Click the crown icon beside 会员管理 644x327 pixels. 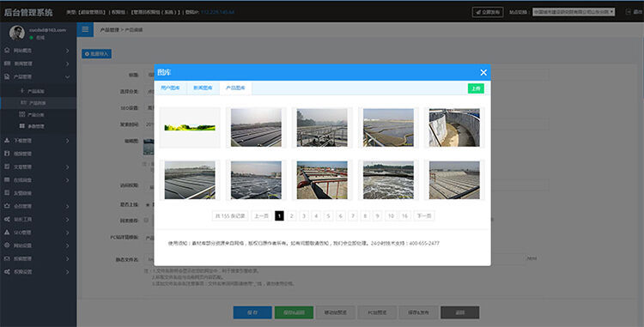(7, 206)
